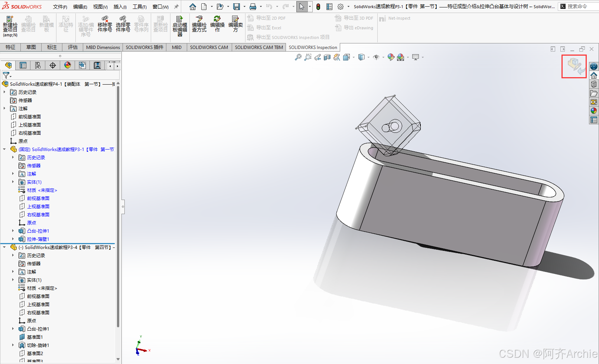Click the Rebuild traffic light icon
Viewport: 599px width, 364px height.
point(318,7)
